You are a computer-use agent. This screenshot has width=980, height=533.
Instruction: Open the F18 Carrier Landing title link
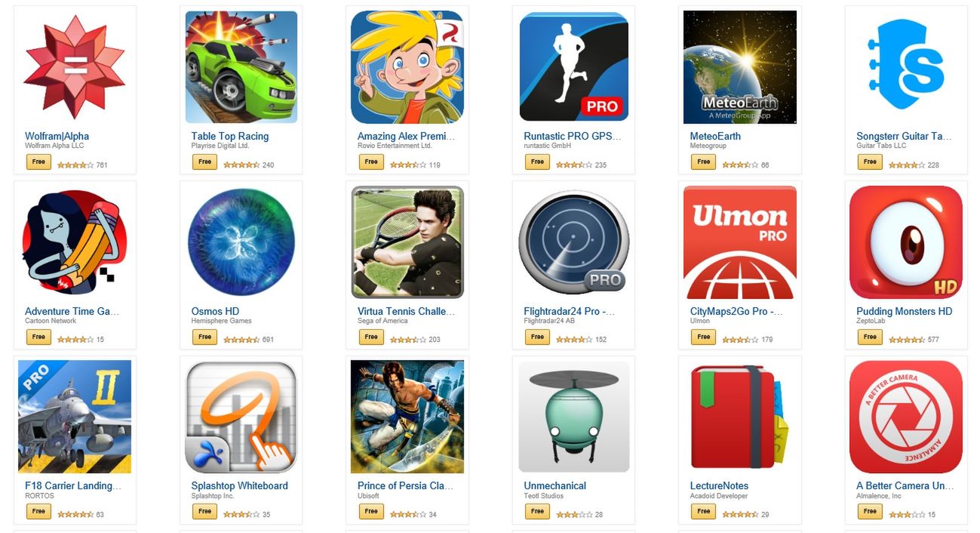click(73, 486)
